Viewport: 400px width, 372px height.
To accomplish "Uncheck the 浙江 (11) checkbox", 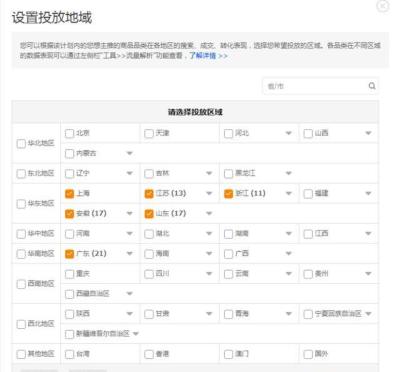I will [x=228, y=194].
